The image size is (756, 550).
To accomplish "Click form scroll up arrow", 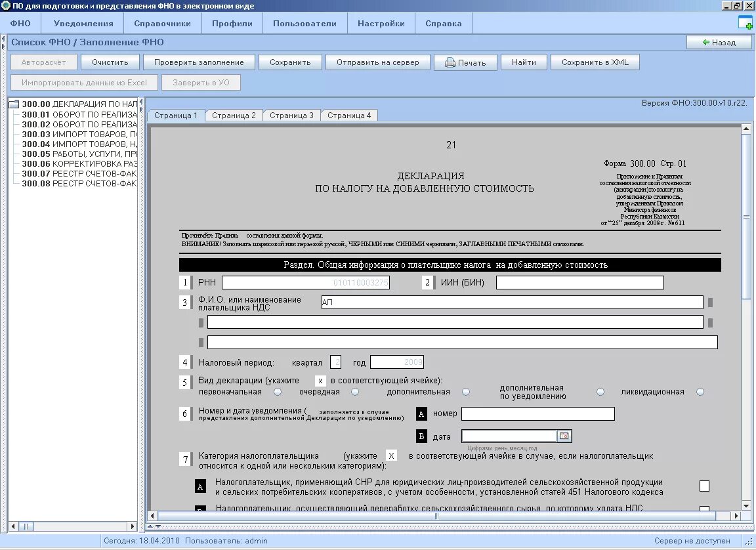I will (746, 129).
